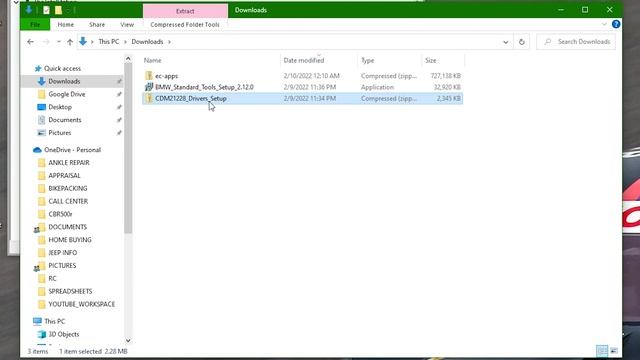This screenshot has width=640, height=360.
Task: Open Downloads in the navigation pane
Action: pyautogui.click(x=64, y=81)
